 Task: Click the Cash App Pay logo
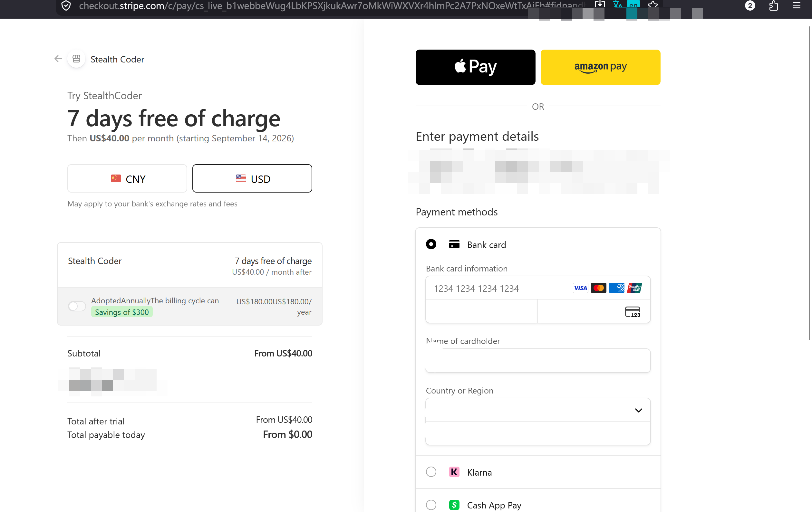tap(454, 505)
